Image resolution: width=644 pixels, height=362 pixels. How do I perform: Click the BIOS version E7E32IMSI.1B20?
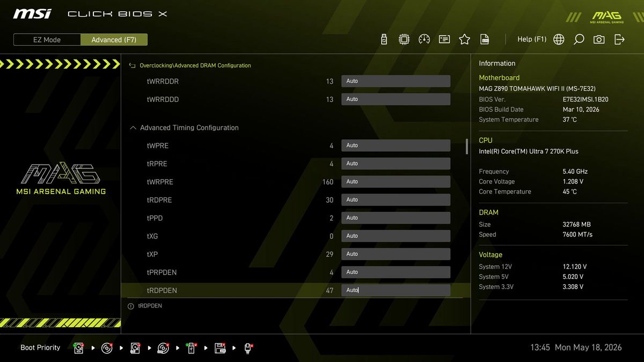click(x=586, y=100)
